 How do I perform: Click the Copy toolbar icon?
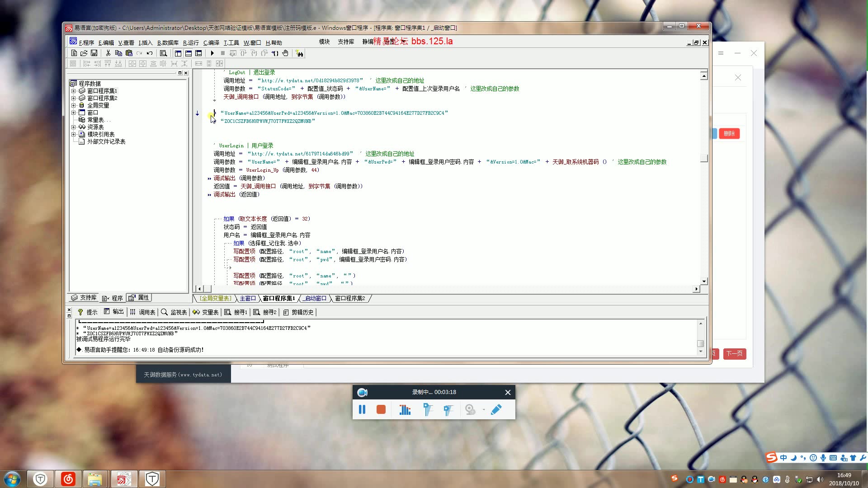tap(118, 53)
